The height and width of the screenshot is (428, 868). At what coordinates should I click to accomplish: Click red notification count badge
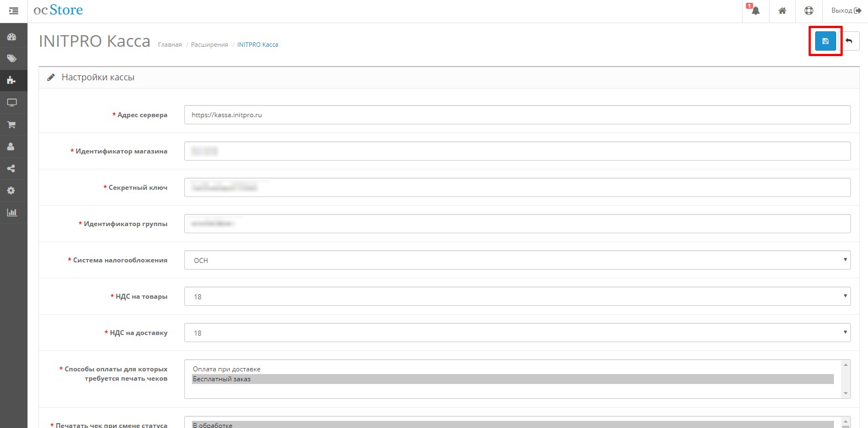(x=749, y=6)
